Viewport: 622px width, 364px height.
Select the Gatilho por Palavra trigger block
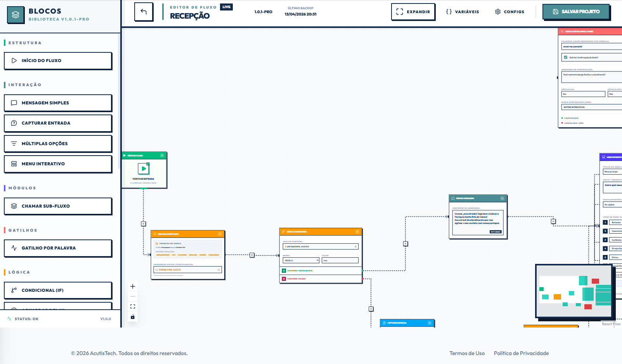(x=58, y=248)
